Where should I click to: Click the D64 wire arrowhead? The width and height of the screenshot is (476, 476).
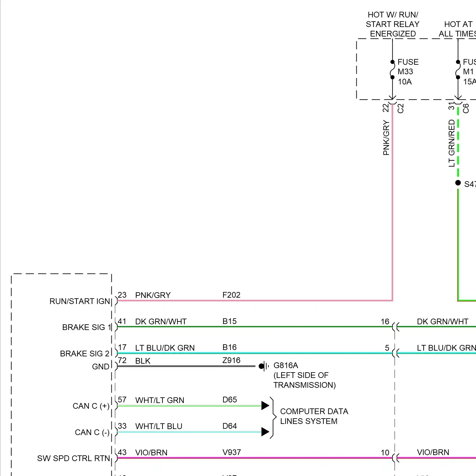coord(265,432)
